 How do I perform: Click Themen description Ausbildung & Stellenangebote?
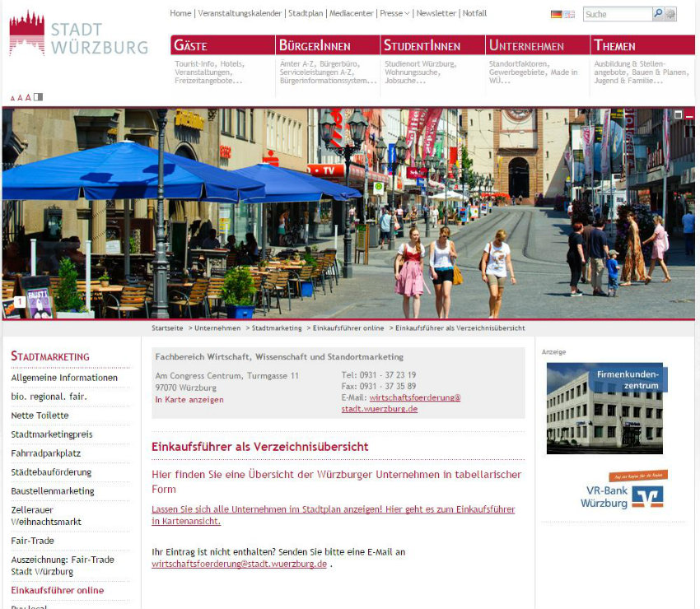(642, 72)
